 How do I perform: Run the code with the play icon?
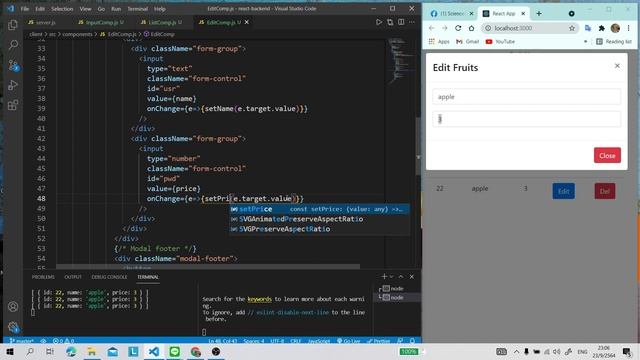(379, 22)
